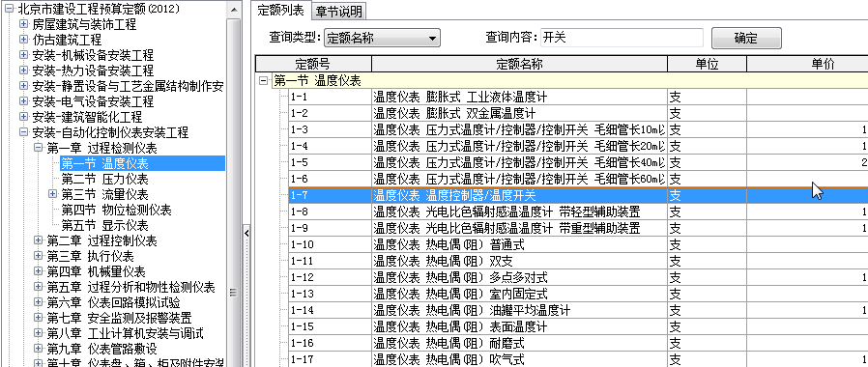Select 第二节 压力仪表 in tree
868x367 pixels.
pyautogui.click(x=104, y=179)
